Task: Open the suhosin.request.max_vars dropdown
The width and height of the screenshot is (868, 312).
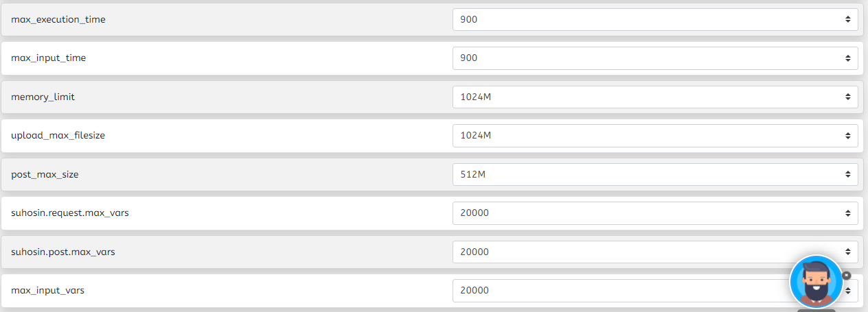Action: 655,213
